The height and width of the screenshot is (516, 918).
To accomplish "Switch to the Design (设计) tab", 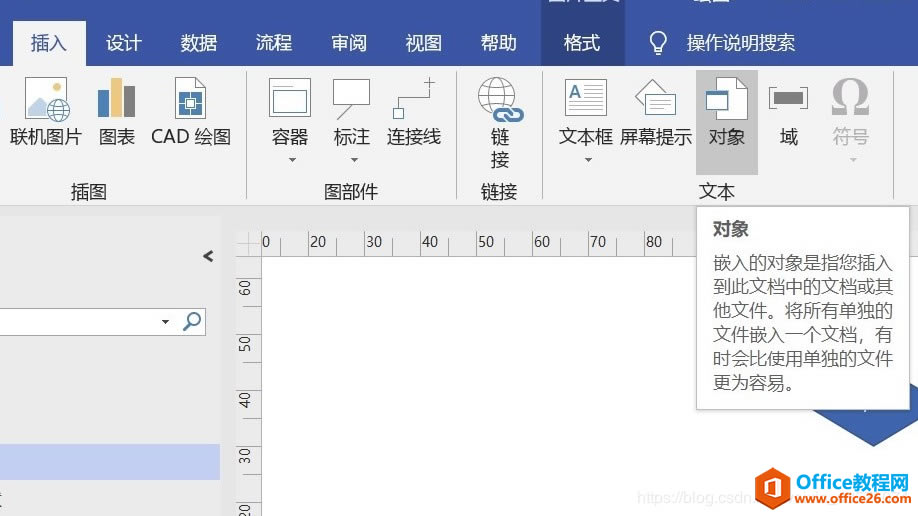I will click(124, 43).
